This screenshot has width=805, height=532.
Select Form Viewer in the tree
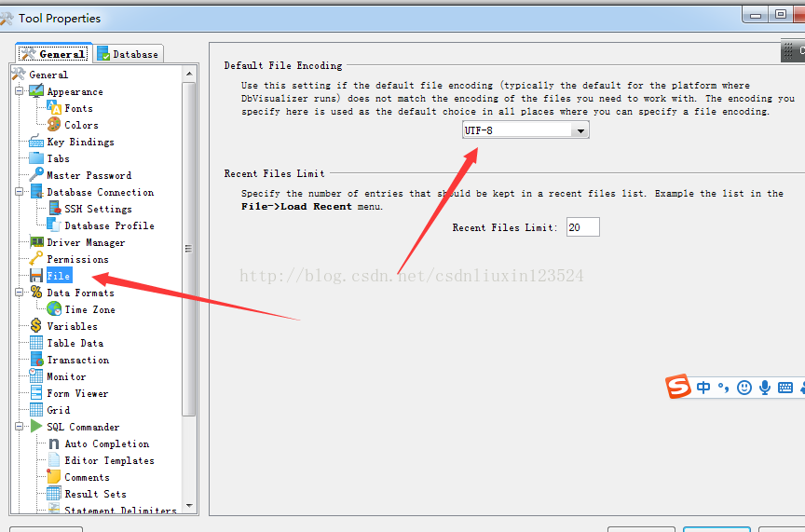click(77, 393)
